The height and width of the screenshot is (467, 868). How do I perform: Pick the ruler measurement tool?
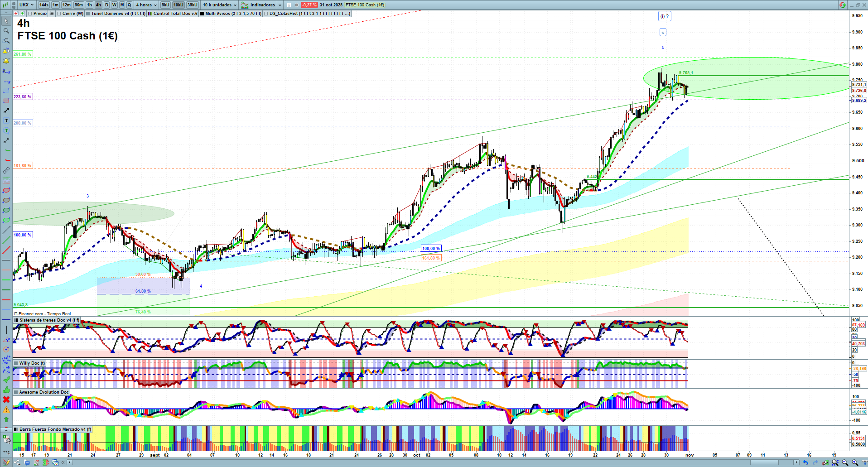[6, 170]
